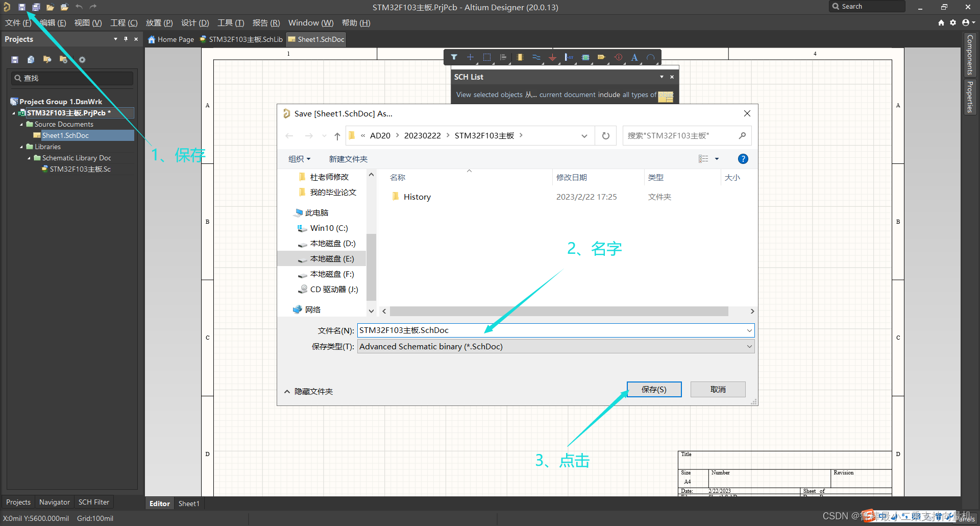This screenshot has height=526, width=980.
Task: Select 本地磁盘 (D:) in the navigation pane
Action: 332,244
